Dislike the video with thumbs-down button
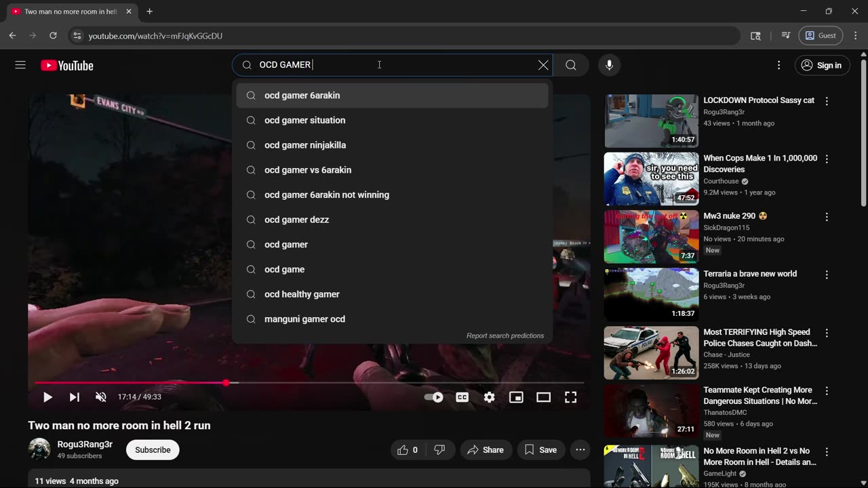The image size is (868, 488). (x=439, y=450)
